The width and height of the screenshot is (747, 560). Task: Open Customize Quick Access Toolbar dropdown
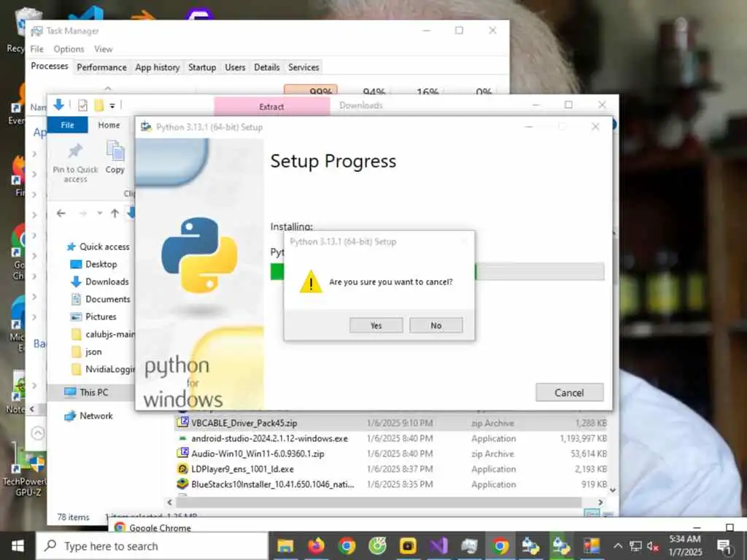pos(112,105)
